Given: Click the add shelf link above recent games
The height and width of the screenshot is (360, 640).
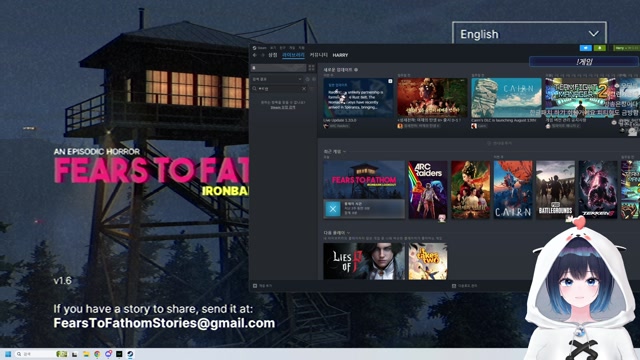Looking at the screenshot, I should pyautogui.click(x=499, y=143).
